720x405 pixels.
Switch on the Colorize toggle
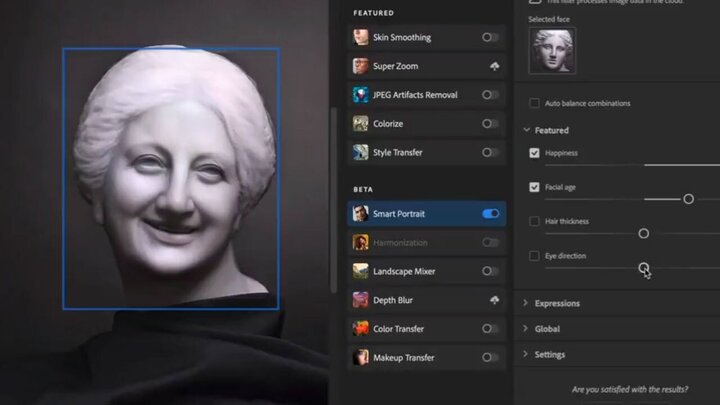(490, 124)
